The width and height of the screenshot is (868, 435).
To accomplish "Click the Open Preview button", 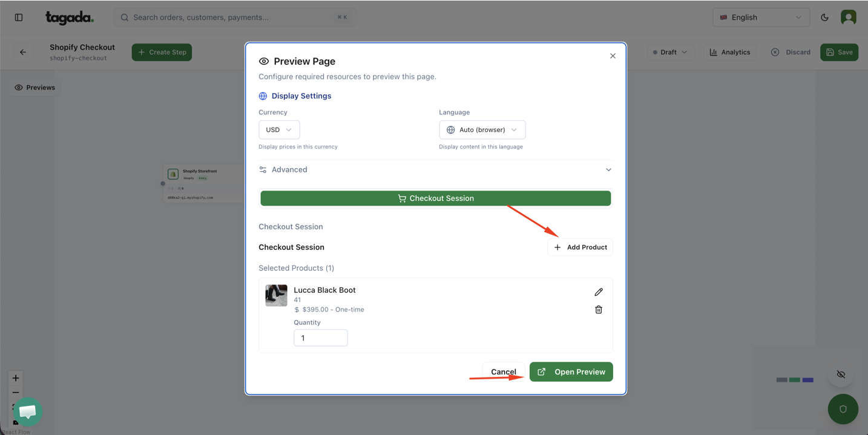I will point(571,372).
